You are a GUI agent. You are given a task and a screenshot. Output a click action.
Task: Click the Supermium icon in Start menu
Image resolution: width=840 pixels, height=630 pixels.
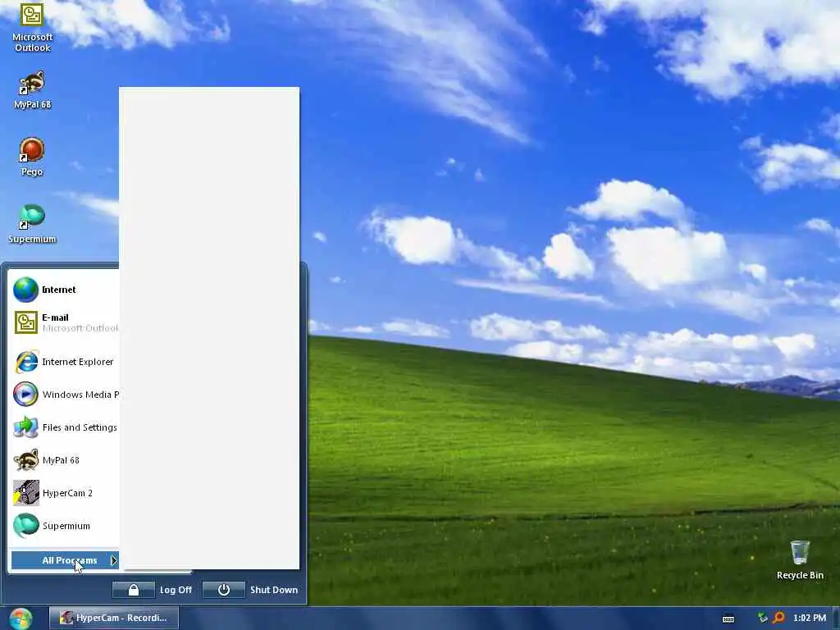coord(25,526)
